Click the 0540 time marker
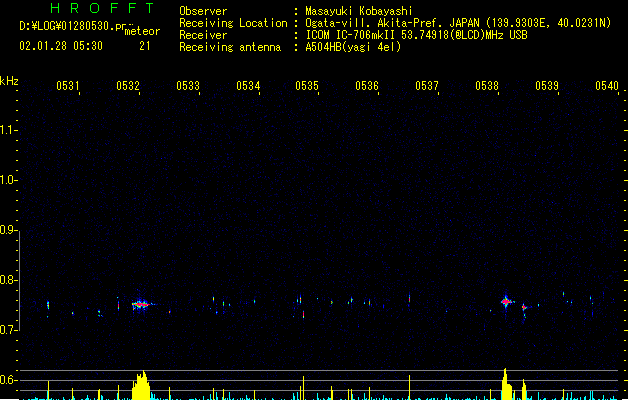Screen dimensions: 629x400 (607, 86)
